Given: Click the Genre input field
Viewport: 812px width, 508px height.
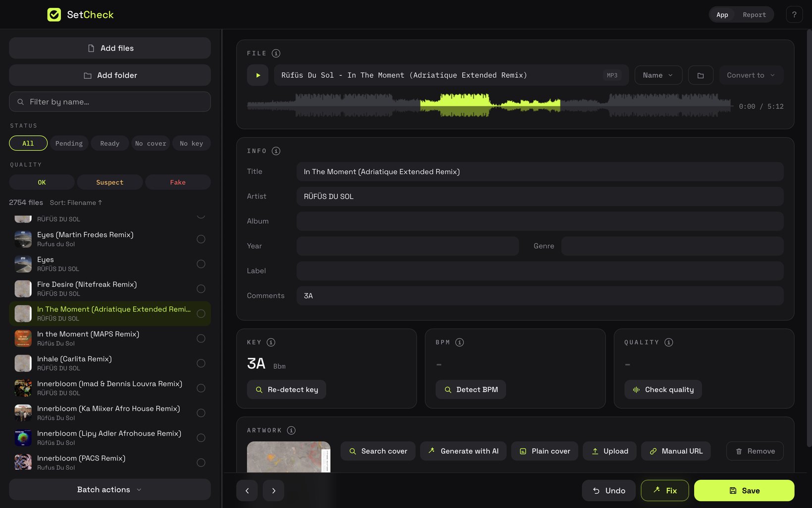Looking at the screenshot, I should (672, 246).
